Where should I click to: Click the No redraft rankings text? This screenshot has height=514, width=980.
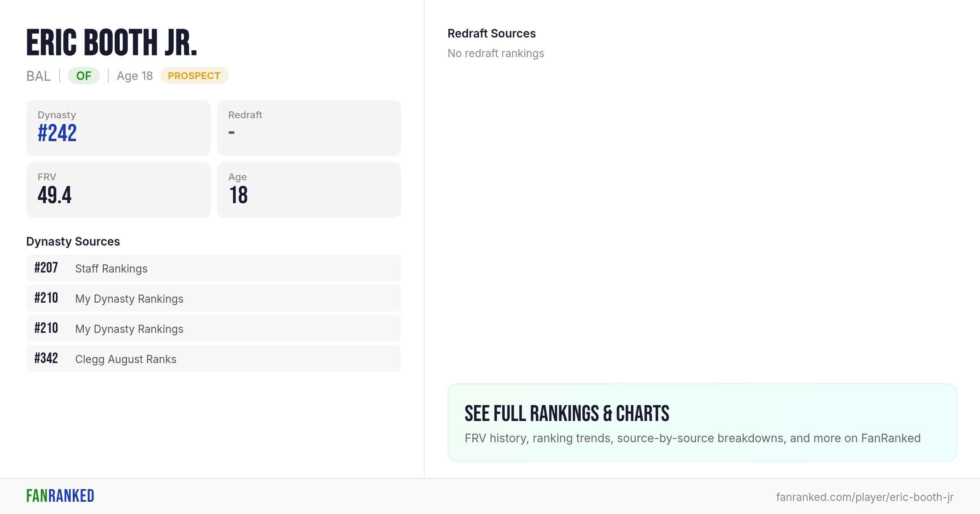[496, 53]
